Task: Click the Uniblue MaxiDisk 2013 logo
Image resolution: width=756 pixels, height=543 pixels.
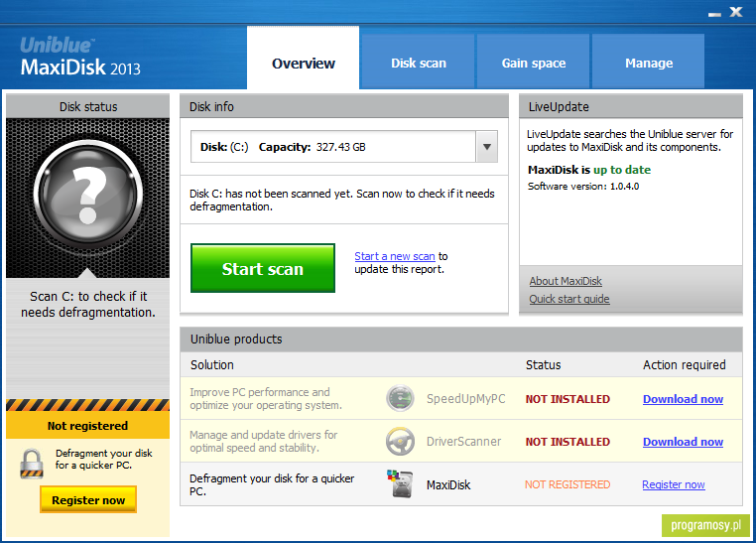Action: coord(80,57)
